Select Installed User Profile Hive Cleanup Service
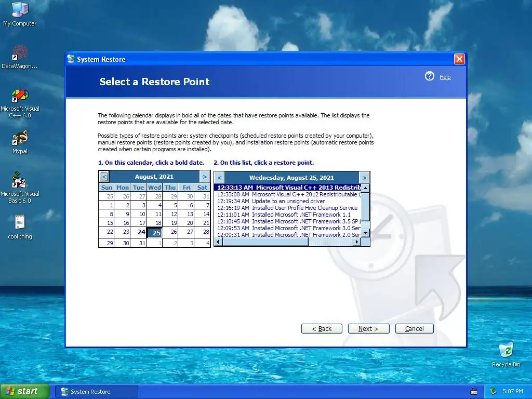 pos(288,208)
